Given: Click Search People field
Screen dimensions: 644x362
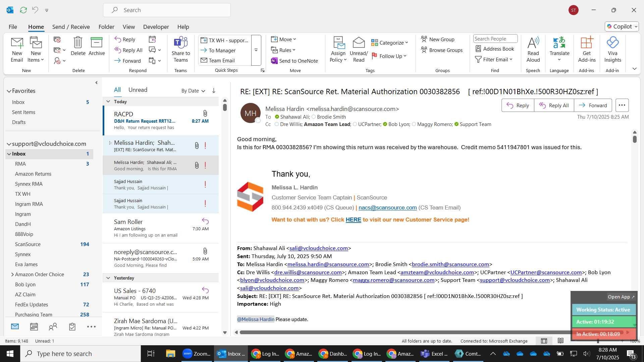Looking at the screenshot, I should (495, 39).
